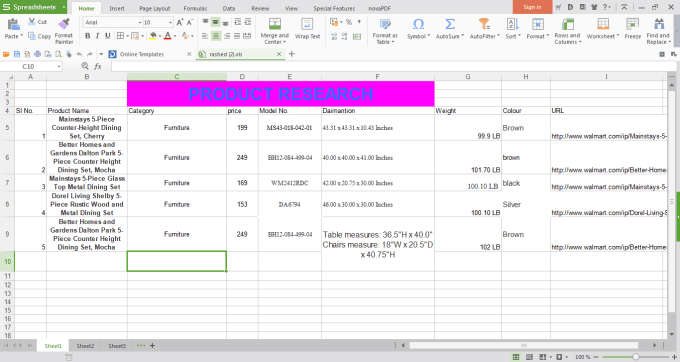
Task: Increase indent icon in alignment group
Action: [x=248, y=22]
